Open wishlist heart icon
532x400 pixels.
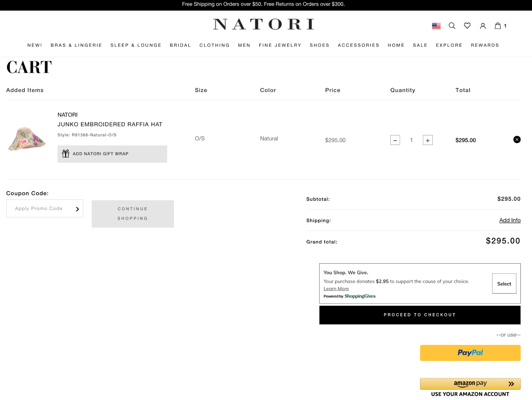click(467, 26)
